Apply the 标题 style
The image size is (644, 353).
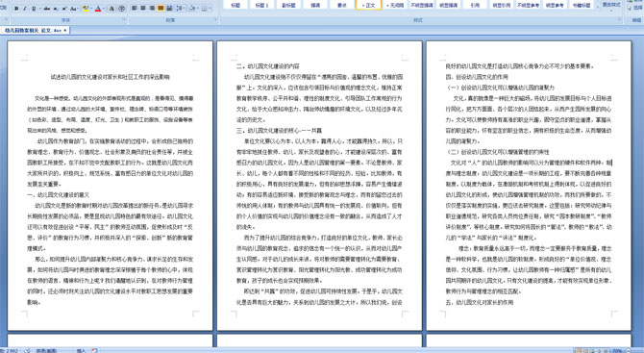click(235, 5)
